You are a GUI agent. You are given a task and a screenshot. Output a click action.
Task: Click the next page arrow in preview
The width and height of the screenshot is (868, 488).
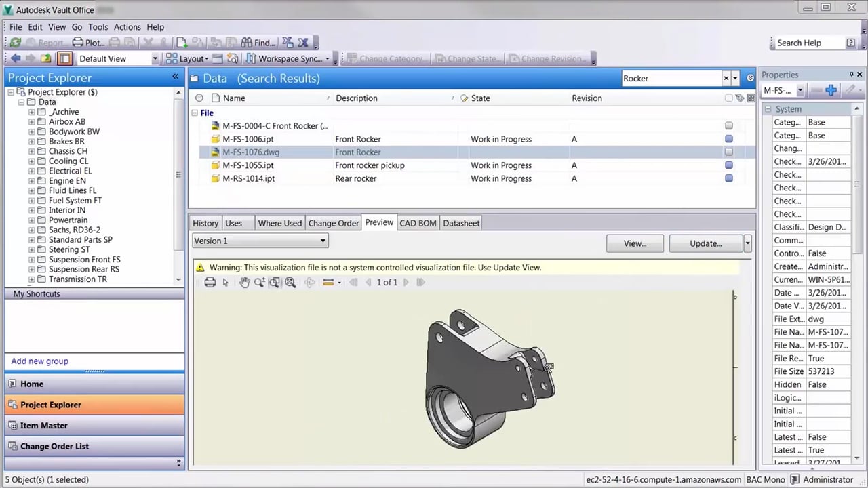click(406, 283)
